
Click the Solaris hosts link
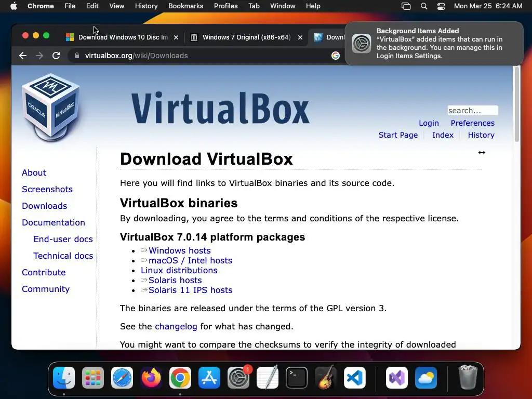(175, 280)
